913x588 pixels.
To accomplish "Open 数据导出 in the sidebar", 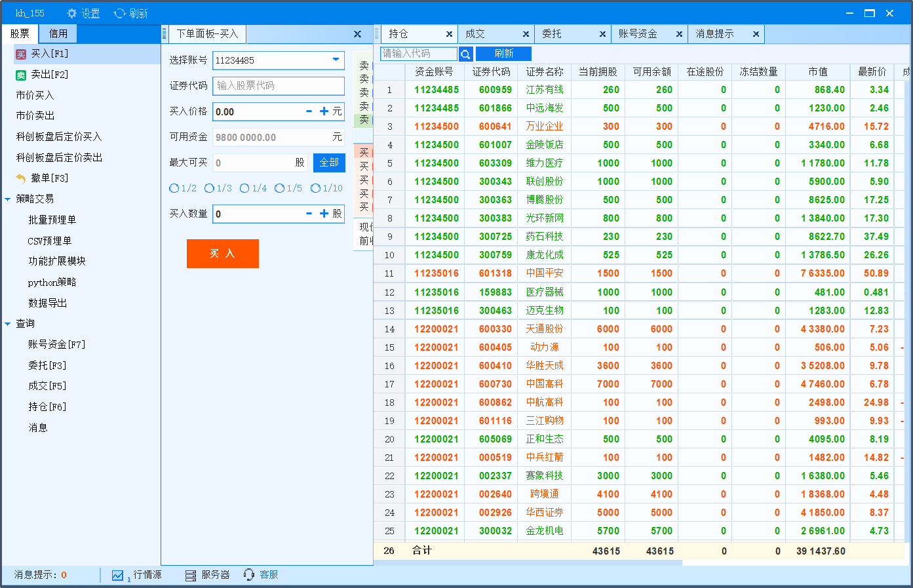I will pos(47,304).
